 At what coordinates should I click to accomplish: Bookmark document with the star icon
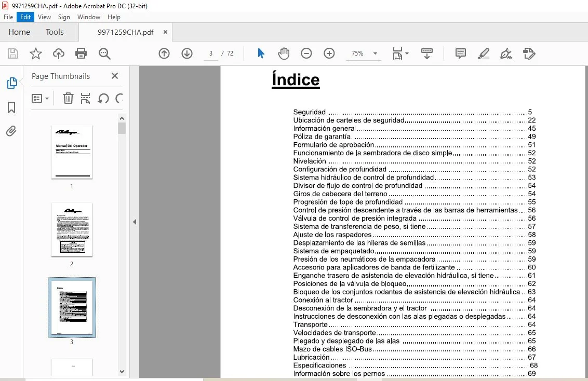[x=36, y=53]
